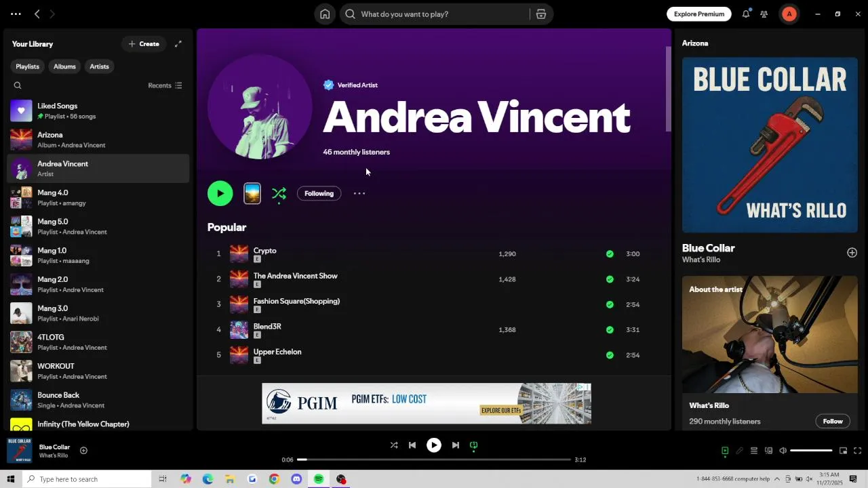Skip to previous track
868x488 pixels.
point(412,445)
